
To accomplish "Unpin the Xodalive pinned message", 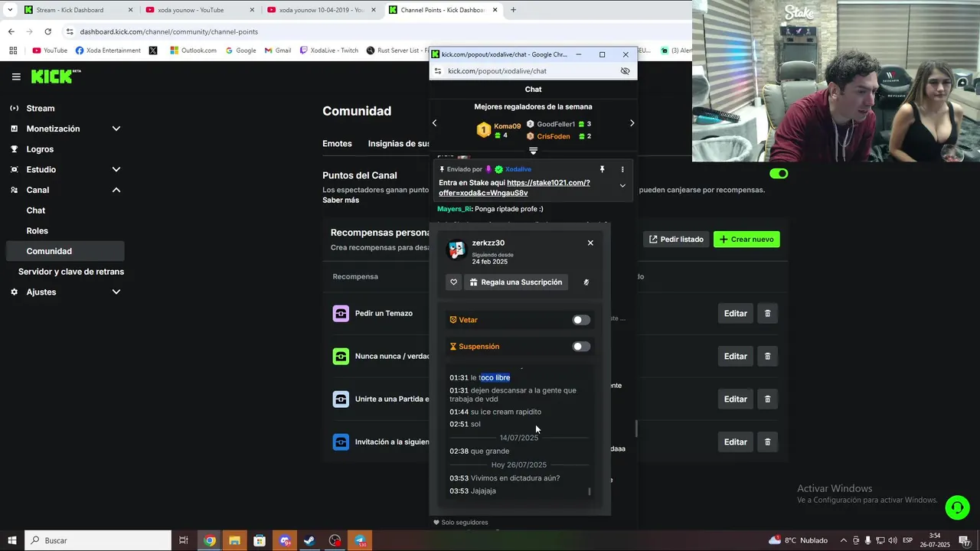I will click(x=602, y=169).
